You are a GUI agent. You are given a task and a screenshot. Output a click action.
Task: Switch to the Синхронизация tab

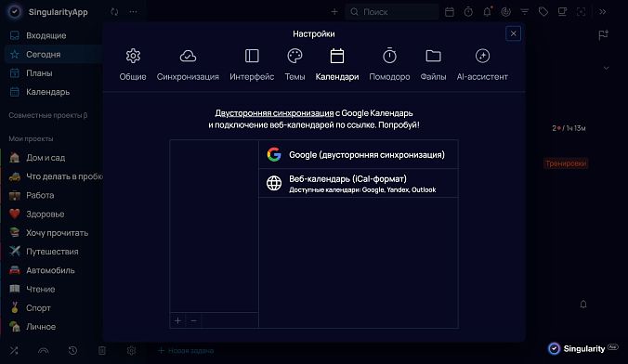click(x=188, y=64)
